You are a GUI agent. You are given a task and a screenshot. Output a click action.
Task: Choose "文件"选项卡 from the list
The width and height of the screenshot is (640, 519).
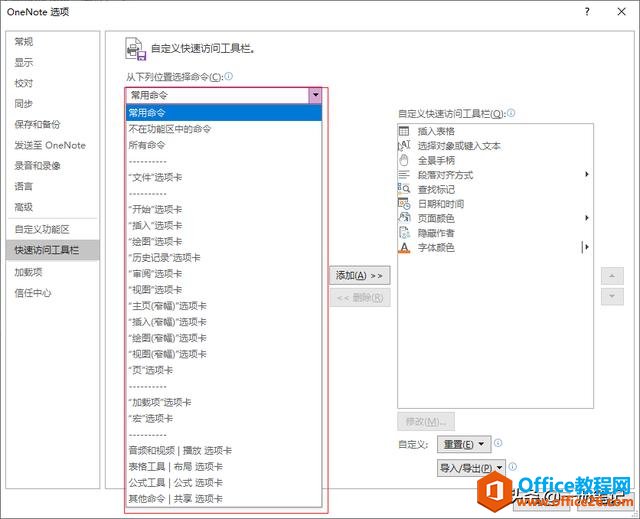coord(224,177)
